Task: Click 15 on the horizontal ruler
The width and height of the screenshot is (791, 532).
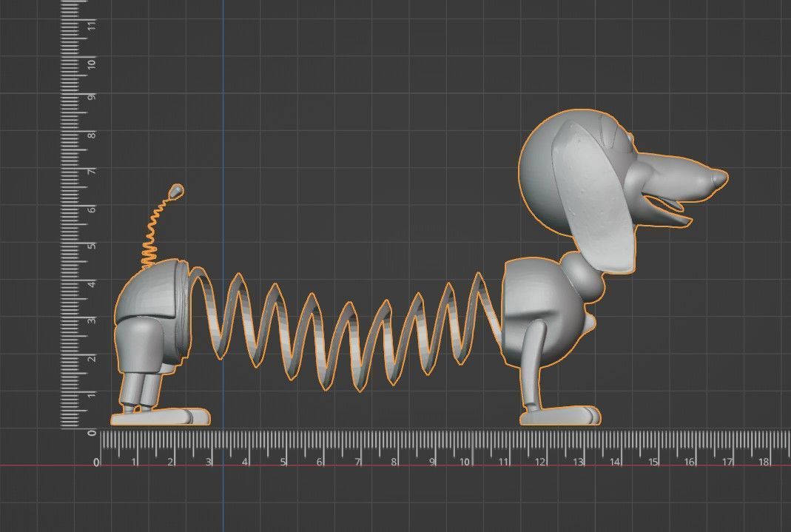Action: (x=653, y=462)
